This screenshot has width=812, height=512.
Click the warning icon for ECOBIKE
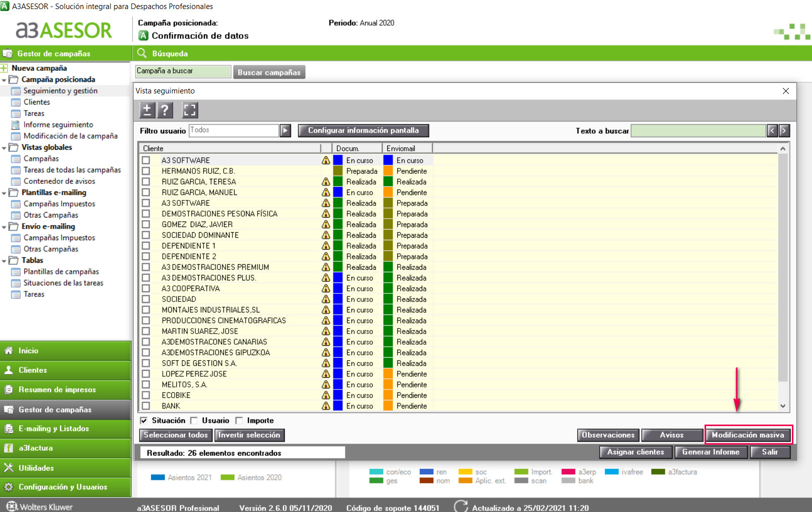coord(326,395)
